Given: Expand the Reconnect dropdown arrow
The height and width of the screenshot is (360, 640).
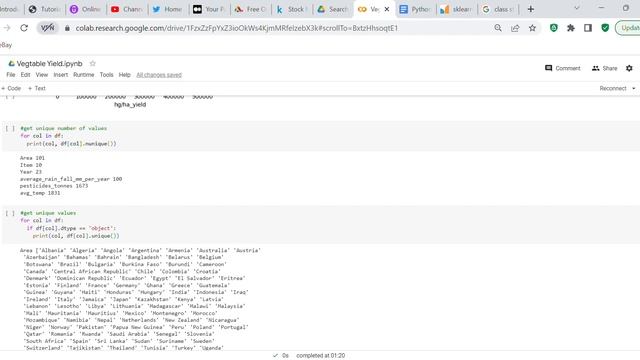Looking at the screenshot, I should point(633,89).
